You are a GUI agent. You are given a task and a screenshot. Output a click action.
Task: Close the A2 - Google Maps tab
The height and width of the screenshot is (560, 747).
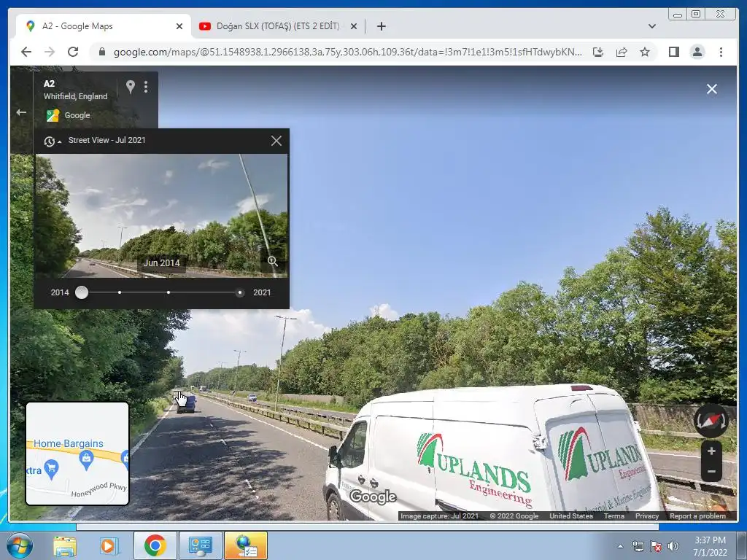tap(179, 26)
